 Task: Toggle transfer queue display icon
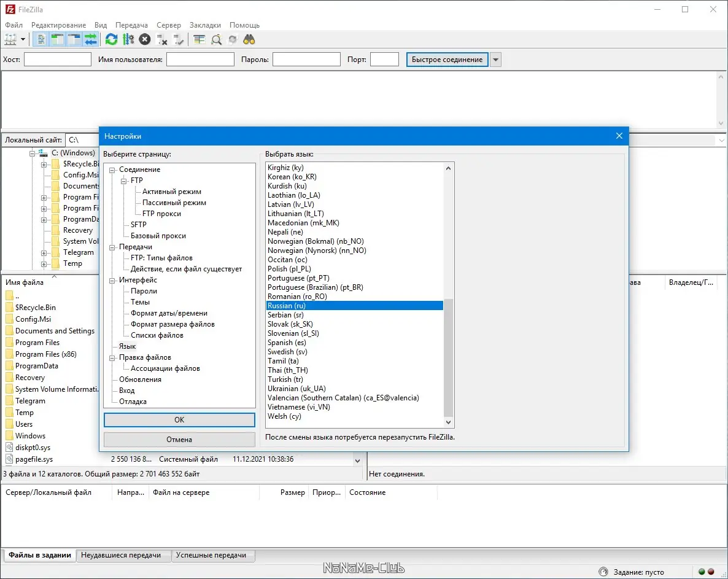(x=91, y=40)
